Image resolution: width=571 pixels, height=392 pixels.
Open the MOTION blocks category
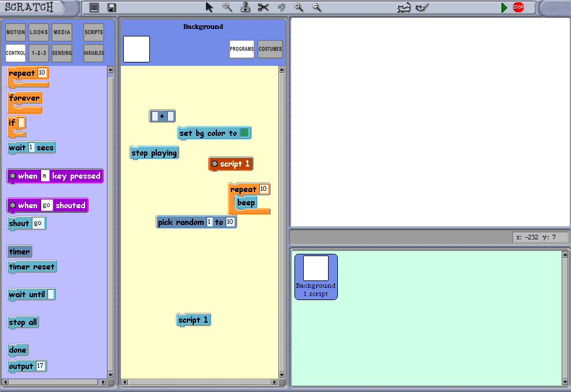16,32
